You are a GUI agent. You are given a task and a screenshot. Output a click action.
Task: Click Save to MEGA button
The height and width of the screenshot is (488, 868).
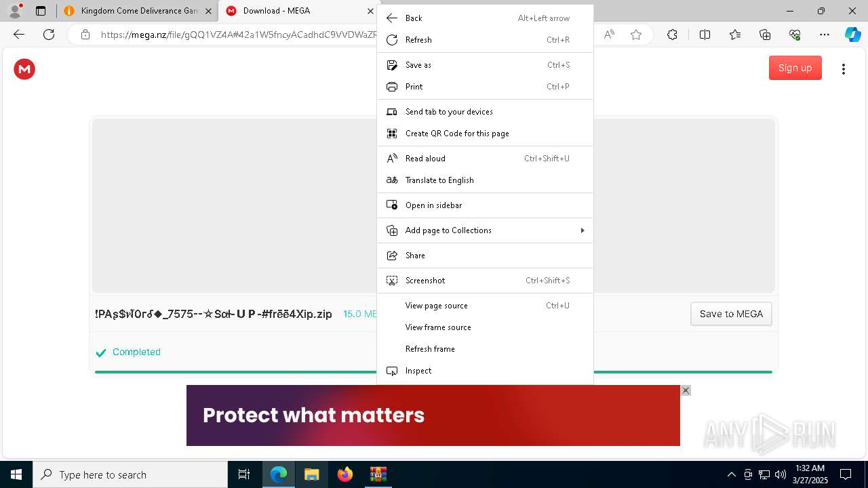[x=731, y=314]
